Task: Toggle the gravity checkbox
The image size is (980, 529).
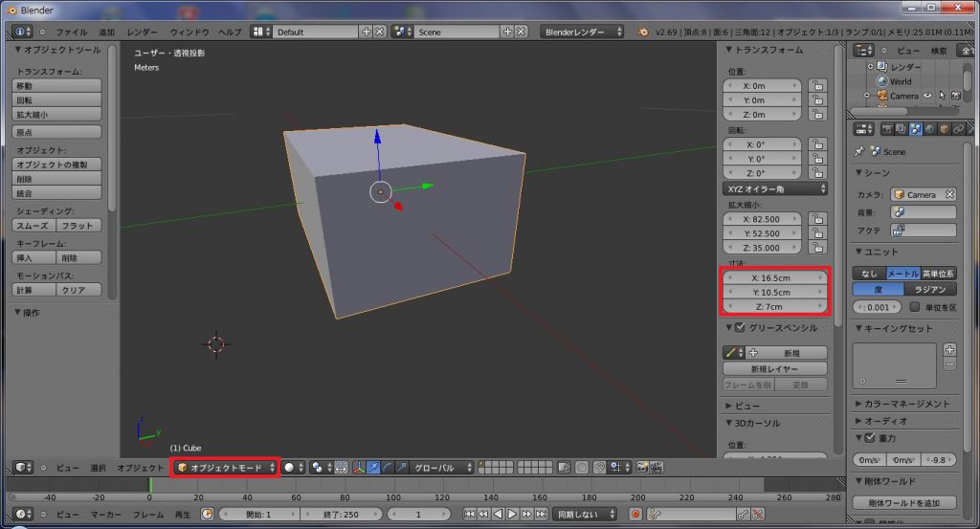Action: pyautogui.click(x=870, y=438)
